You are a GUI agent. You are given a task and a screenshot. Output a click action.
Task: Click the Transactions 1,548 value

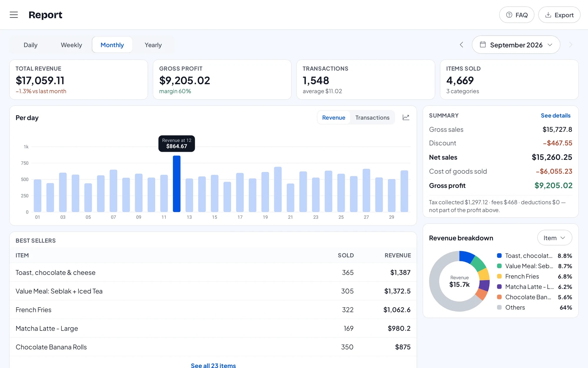316,80
